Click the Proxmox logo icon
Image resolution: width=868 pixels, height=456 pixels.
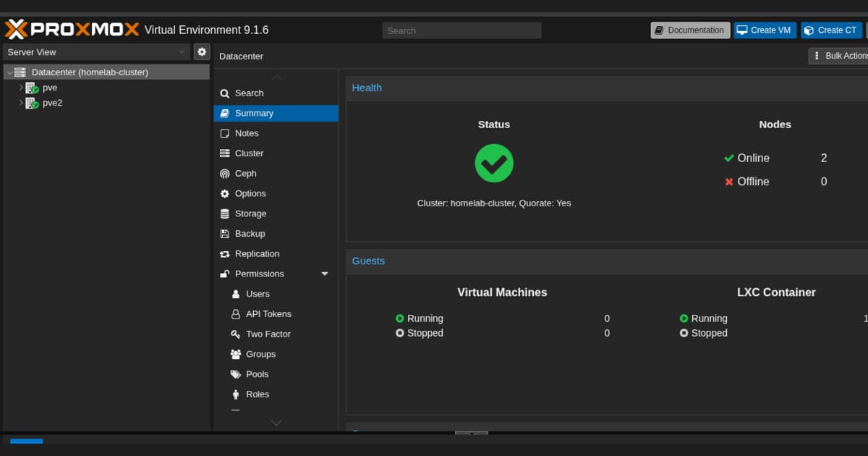click(x=16, y=30)
